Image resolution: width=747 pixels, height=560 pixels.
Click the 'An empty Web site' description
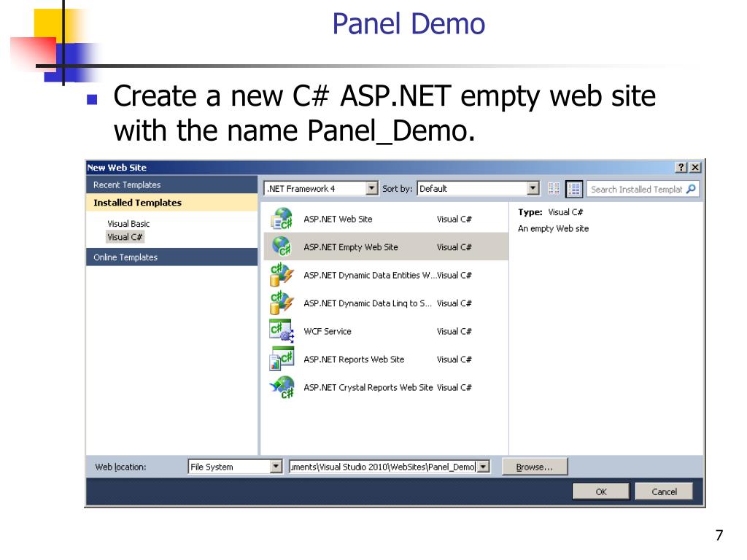coord(553,228)
